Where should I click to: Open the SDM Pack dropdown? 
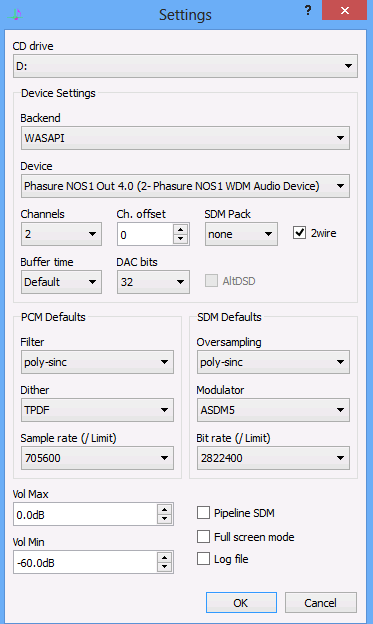click(241, 234)
